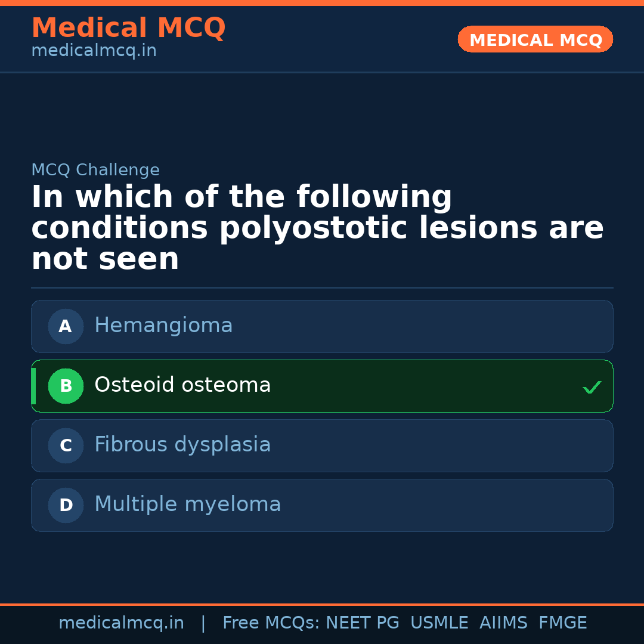Click the USMLE footer label
The image size is (644, 644).
tap(439, 623)
